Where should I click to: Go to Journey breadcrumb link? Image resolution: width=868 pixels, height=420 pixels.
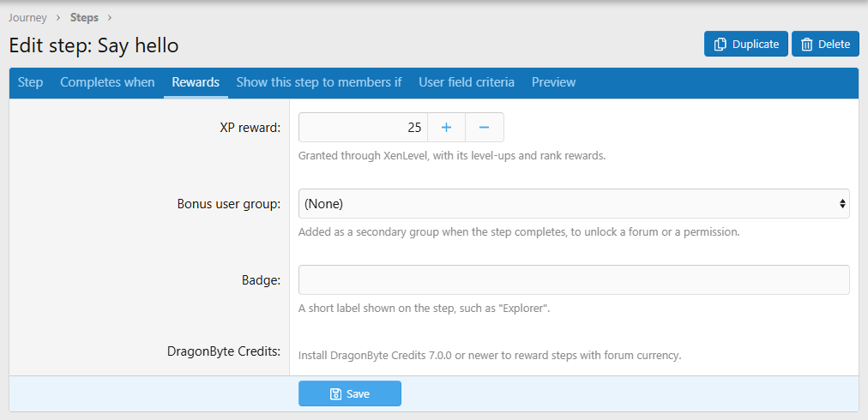pyautogui.click(x=27, y=18)
